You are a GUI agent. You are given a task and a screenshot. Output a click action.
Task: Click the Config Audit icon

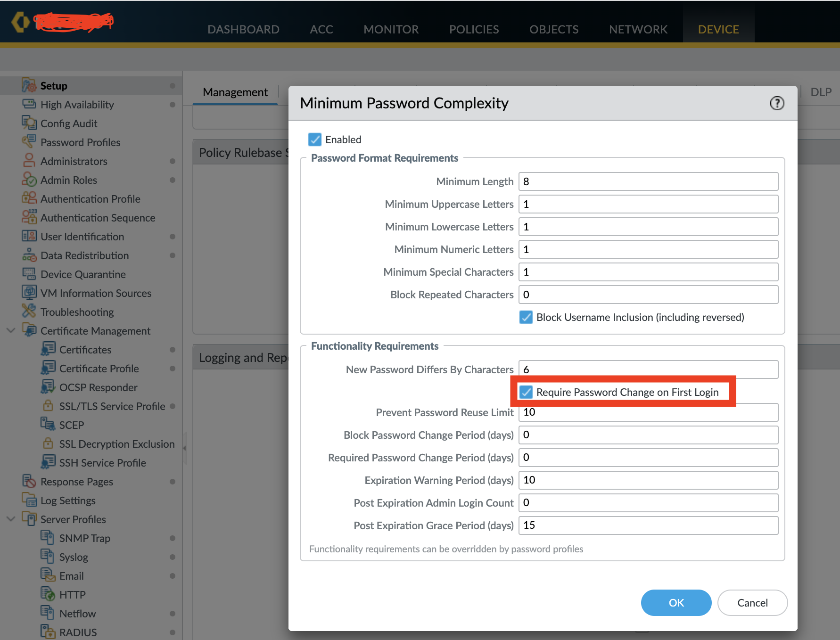[x=29, y=123]
